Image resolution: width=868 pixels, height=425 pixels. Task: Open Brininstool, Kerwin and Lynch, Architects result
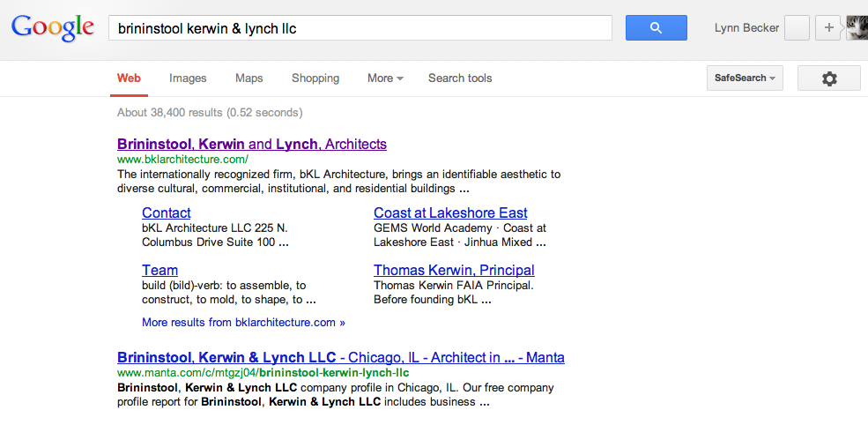coord(252,144)
